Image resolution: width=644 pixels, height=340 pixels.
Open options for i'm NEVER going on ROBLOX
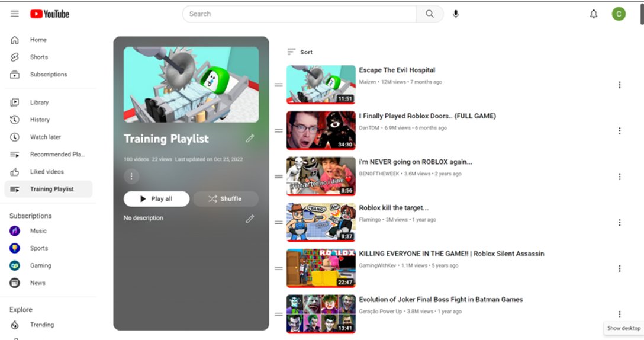point(619,177)
